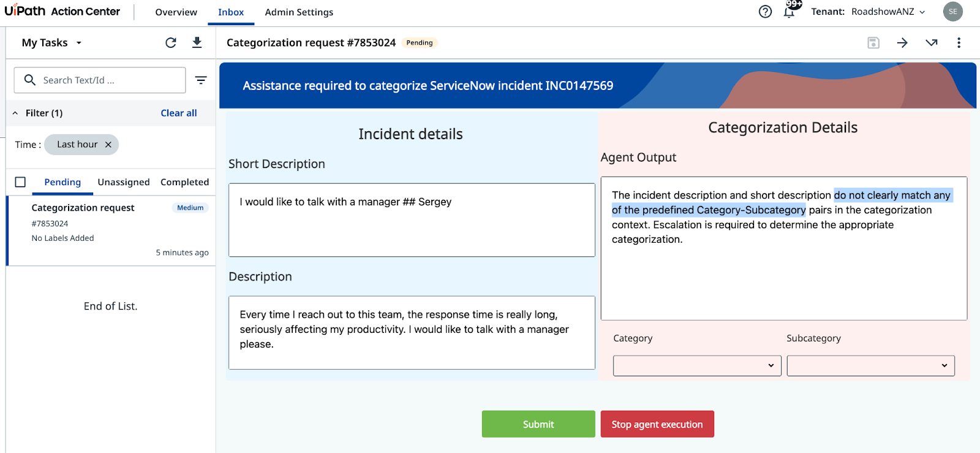Collapse the Filter (1) section
980x453 pixels.
15,113
